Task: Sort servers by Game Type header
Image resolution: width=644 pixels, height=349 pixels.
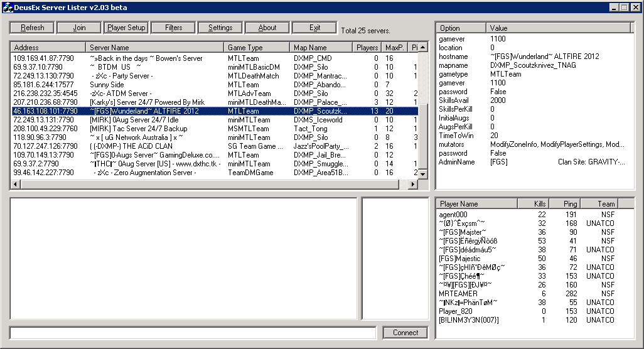Action: (x=256, y=48)
